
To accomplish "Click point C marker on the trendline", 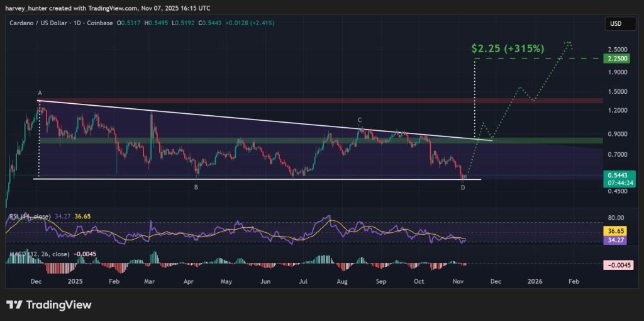I will click(360, 120).
